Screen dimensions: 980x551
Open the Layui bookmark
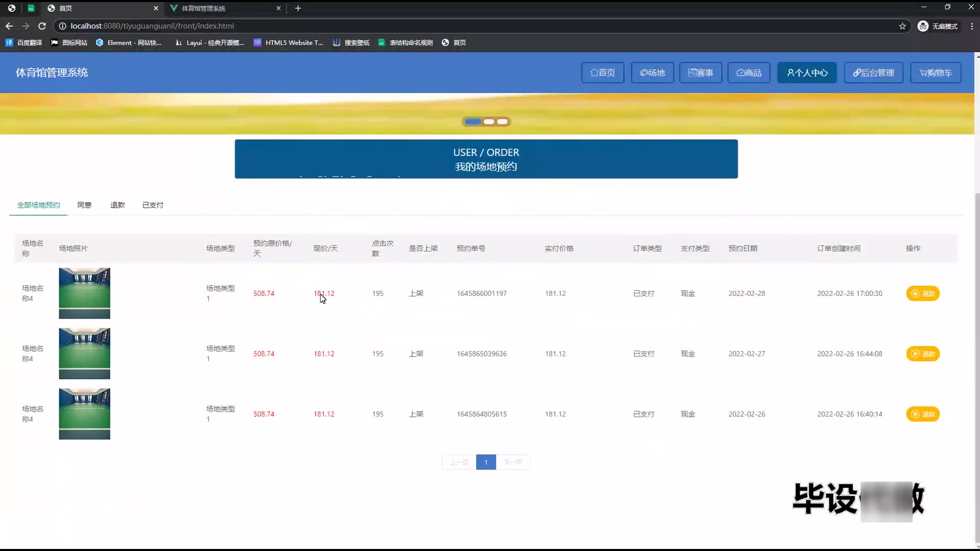click(209, 43)
